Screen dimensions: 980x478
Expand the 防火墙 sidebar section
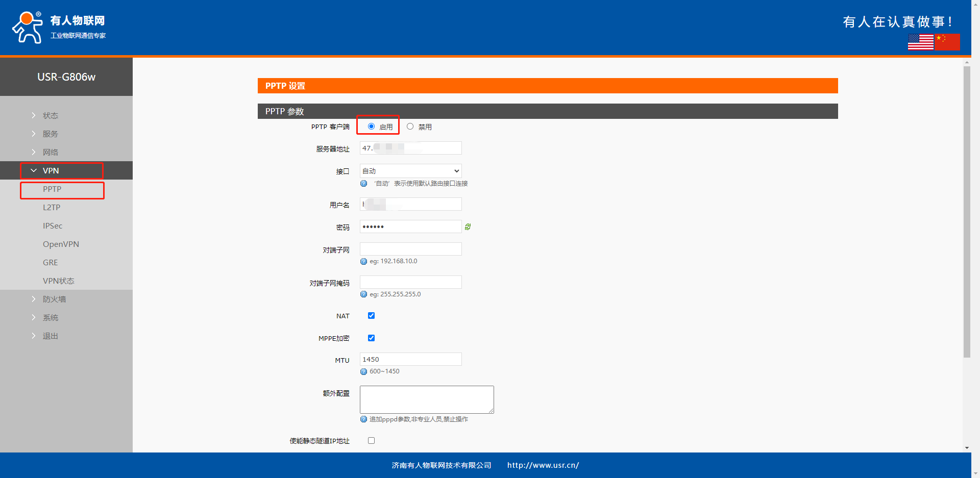tap(54, 299)
